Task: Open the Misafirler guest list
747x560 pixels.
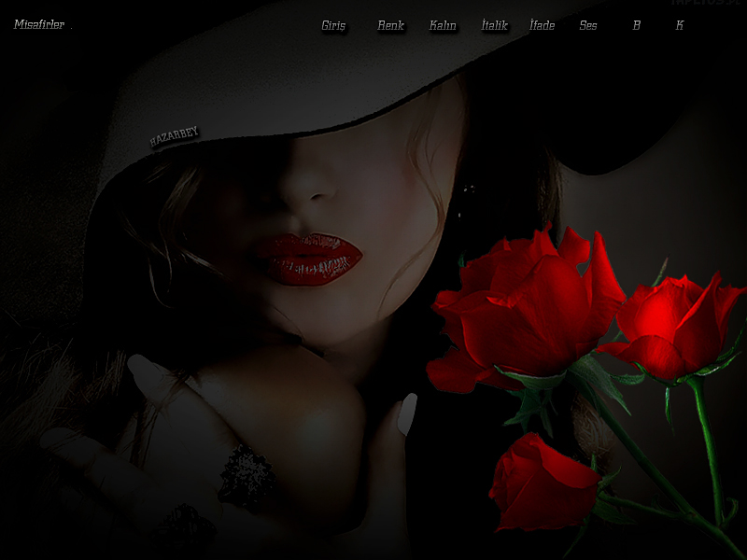Action: click(x=39, y=25)
